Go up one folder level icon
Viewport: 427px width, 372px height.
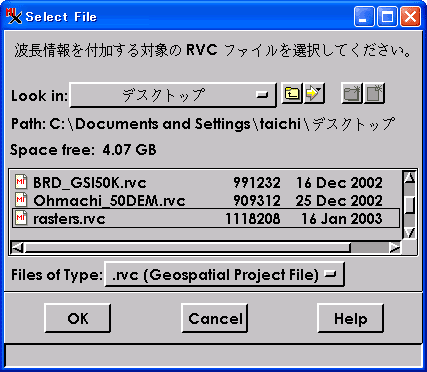(x=292, y=94)
